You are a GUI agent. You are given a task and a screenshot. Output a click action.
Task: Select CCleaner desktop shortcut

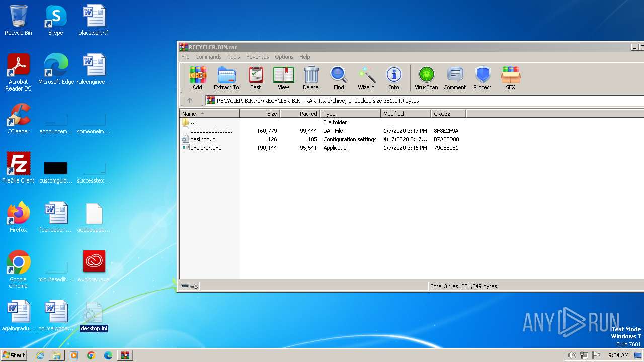tap(18, 119)
